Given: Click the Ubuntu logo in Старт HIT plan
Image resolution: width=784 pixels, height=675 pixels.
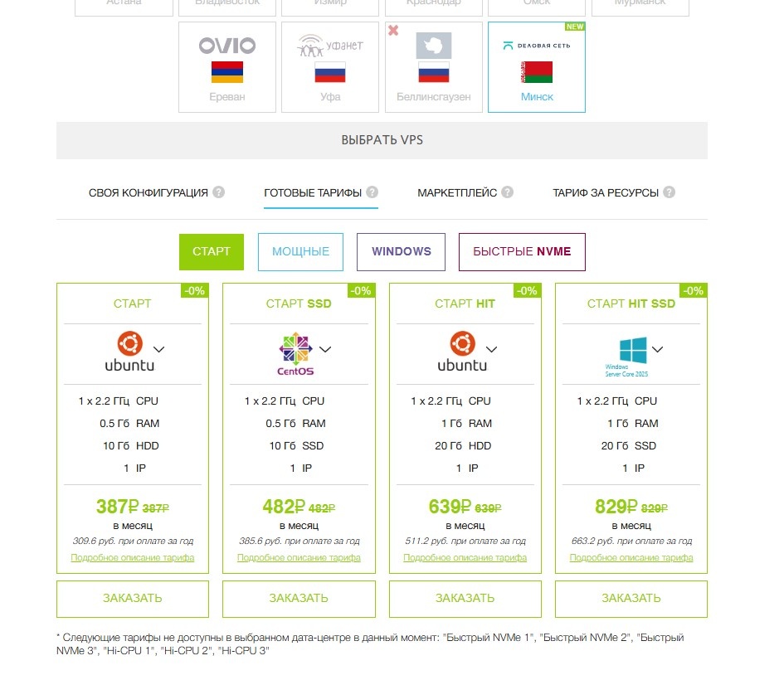Looking at the screenshot, I should (x=462, y=351).
